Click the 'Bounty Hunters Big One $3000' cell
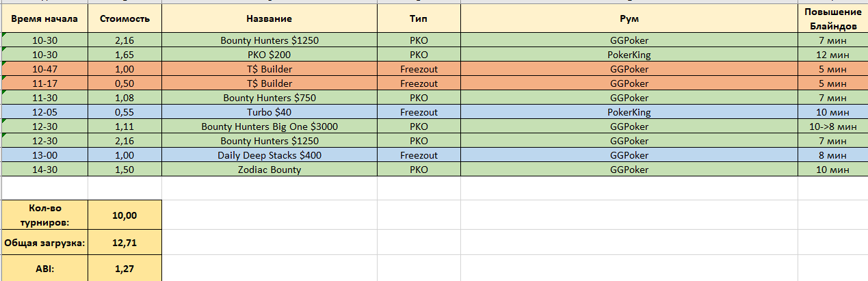Viewport: 868px width, 281px height. tap(269, 126)
